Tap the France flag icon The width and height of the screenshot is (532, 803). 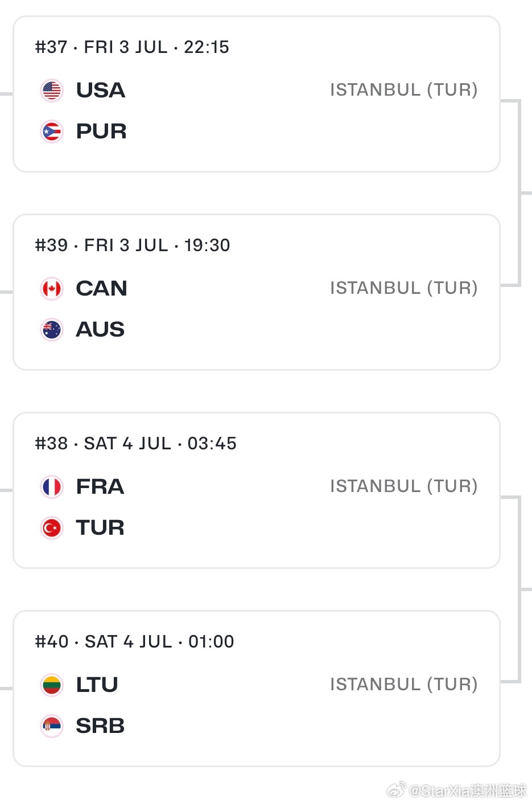(52, 487)
